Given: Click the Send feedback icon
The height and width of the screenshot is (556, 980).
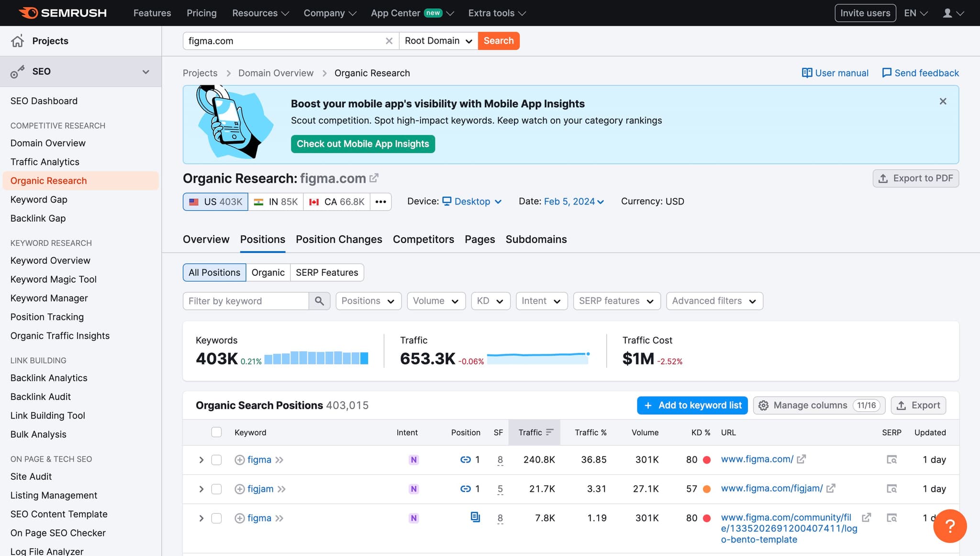Looking at the screenshot, I should [x=888, y=73].
